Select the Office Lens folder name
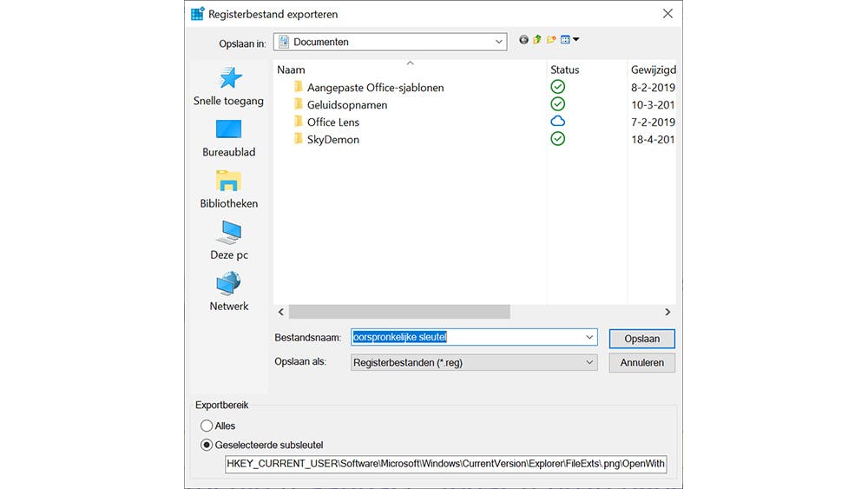 click(x=333, y=122)
